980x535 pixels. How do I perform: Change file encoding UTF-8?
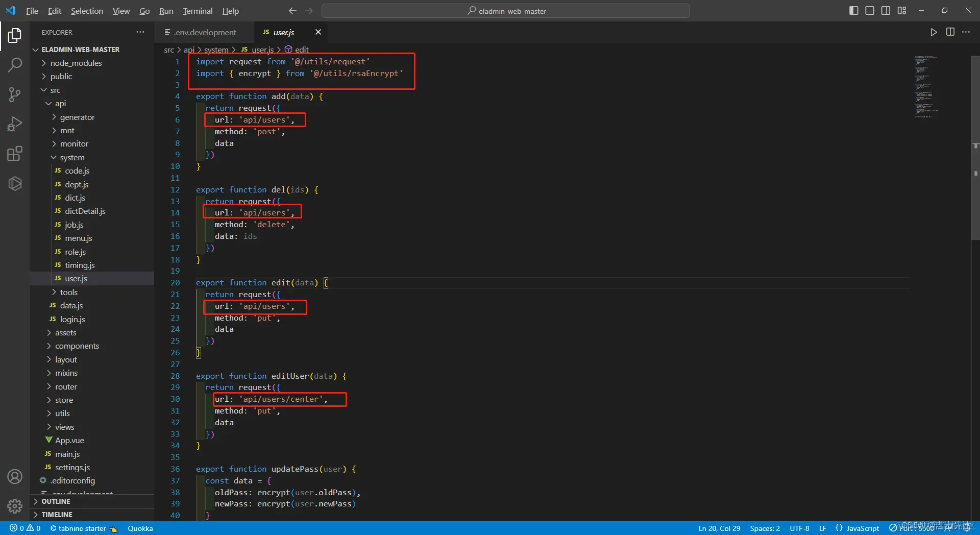point(799,528)
